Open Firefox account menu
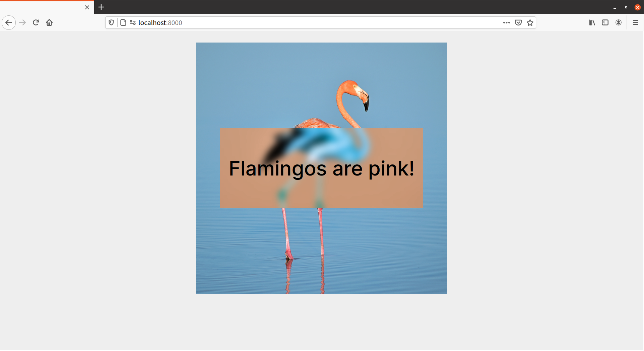The image size is (644, 351). coord(619,23)
